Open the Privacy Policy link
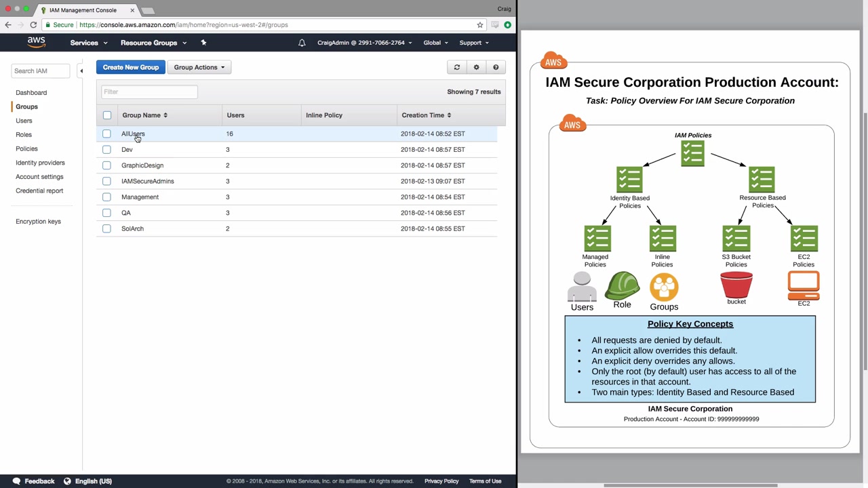The width and height of the screenshot is (868, 488). point(441,481)
